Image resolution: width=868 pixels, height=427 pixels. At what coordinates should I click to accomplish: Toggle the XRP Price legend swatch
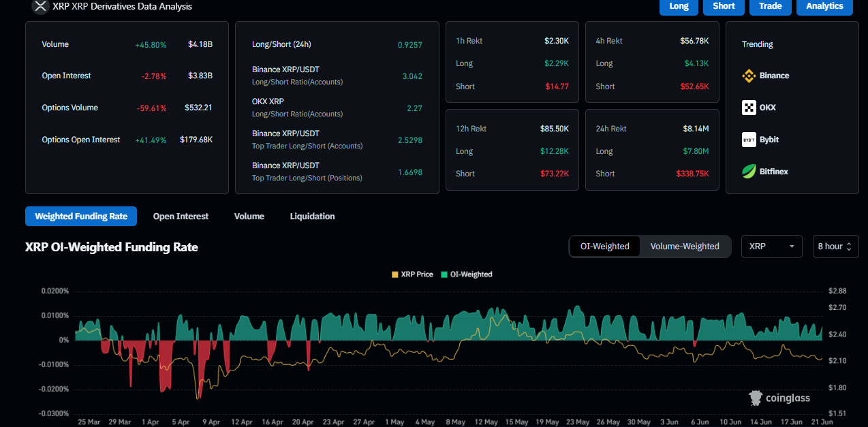pos(395,274)
